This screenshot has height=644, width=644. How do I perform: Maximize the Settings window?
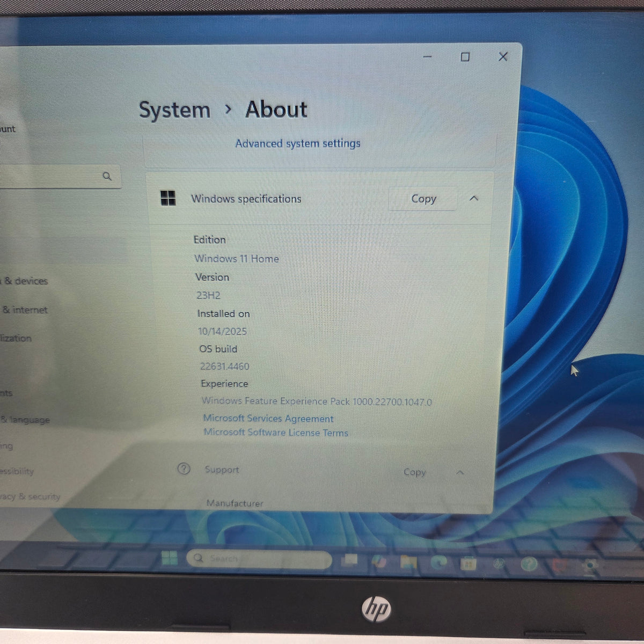coord(465,56)
